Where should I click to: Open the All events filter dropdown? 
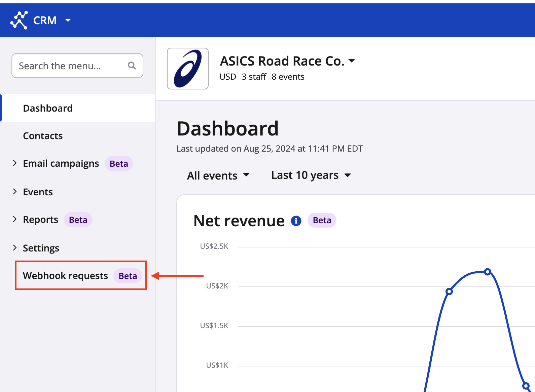point(218,175)
